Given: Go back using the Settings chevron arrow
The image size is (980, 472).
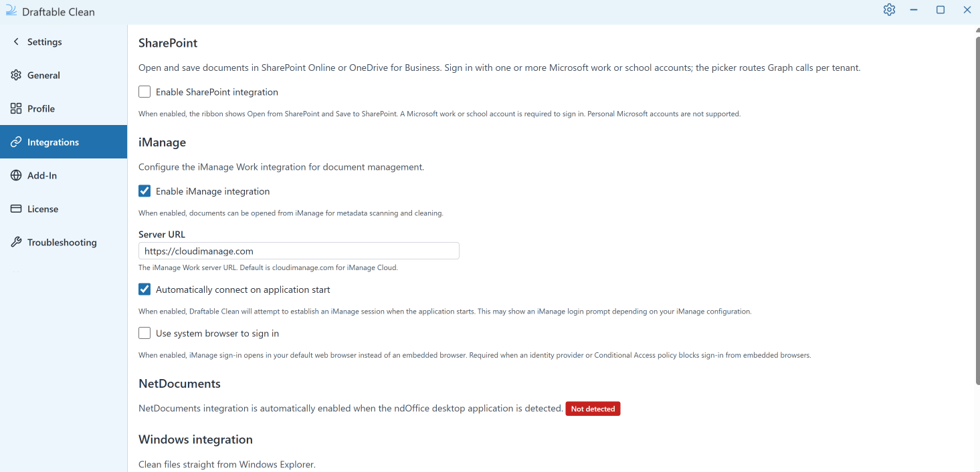Looking at the screenshot, I should click(x=16, y=41).
